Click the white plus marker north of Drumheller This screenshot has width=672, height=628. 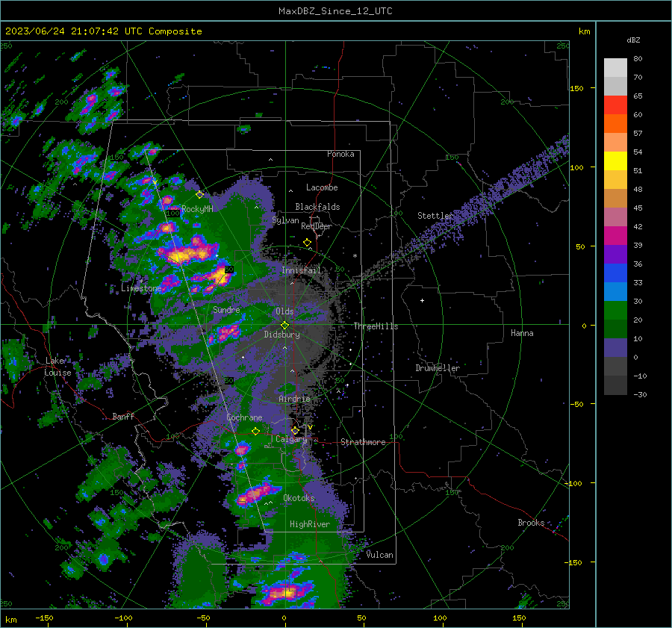coord(422,300)
